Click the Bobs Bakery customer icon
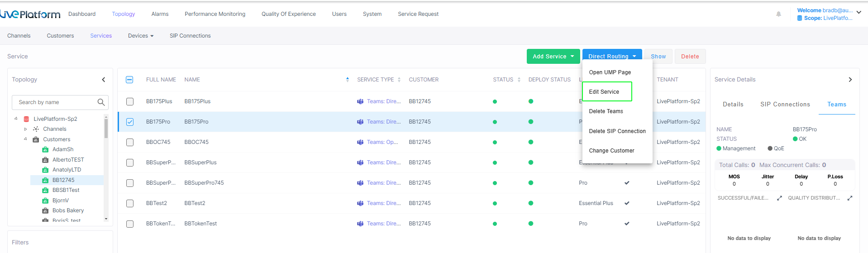This screenshot has height=253, width=868. click(x=45, y=210)
